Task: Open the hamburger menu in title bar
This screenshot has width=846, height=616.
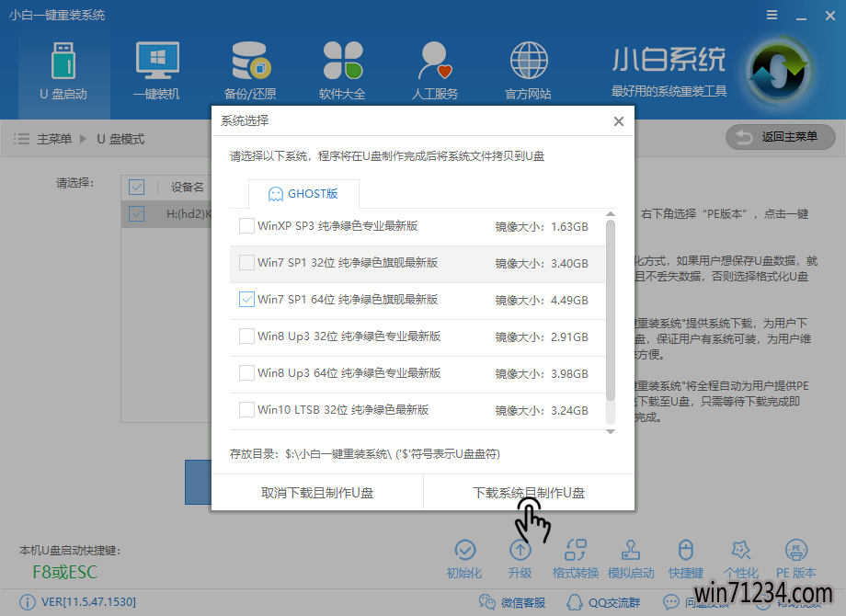Action: click(x=772, y=15)
